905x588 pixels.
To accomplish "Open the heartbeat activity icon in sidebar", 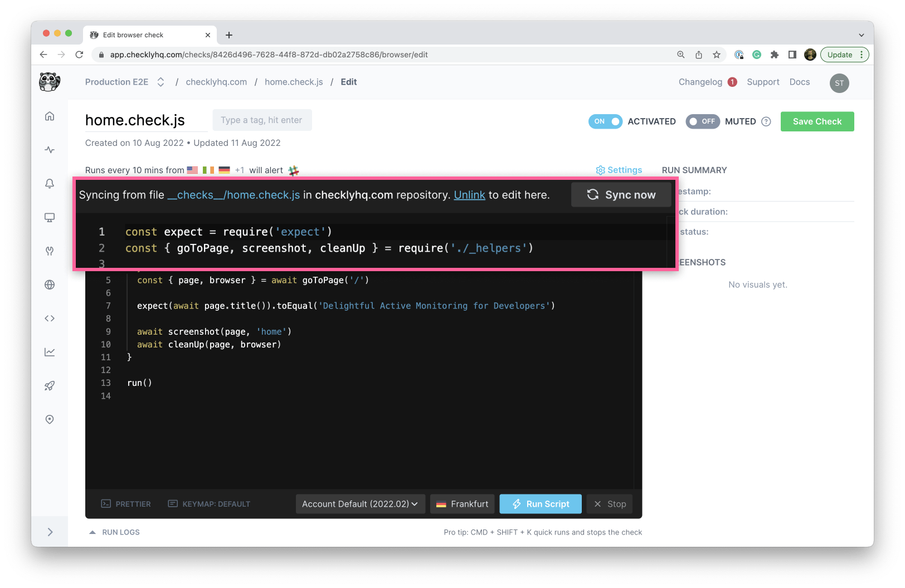I will tap(50, 150).
